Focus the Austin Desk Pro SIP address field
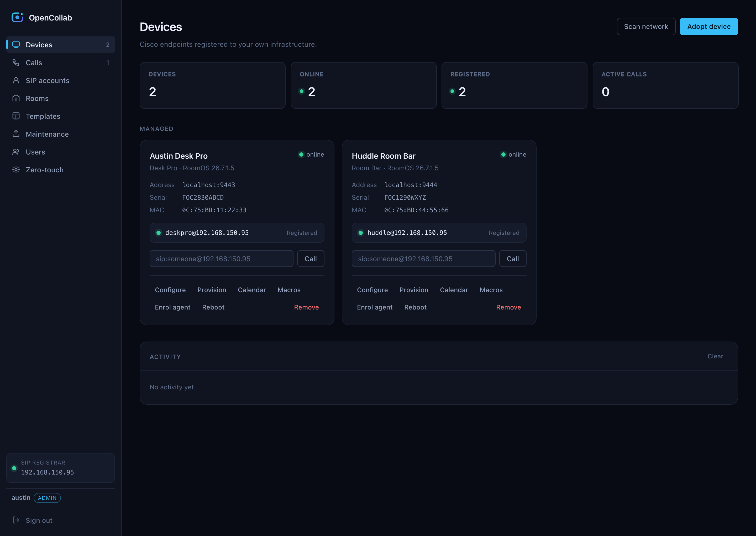The height and width of the screenshot is (536, 756). coord(221,259)
